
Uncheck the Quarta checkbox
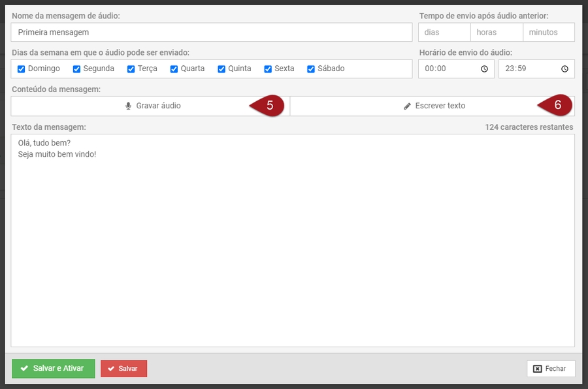174,69
